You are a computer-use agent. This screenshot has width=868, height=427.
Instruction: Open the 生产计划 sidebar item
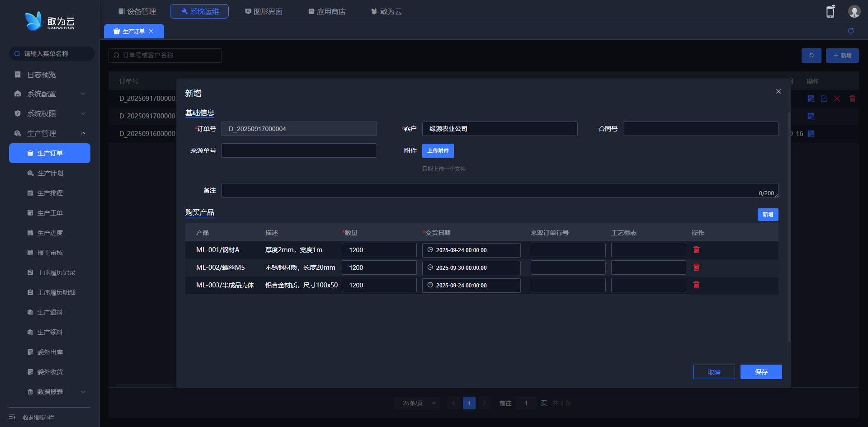click(50, 173)
